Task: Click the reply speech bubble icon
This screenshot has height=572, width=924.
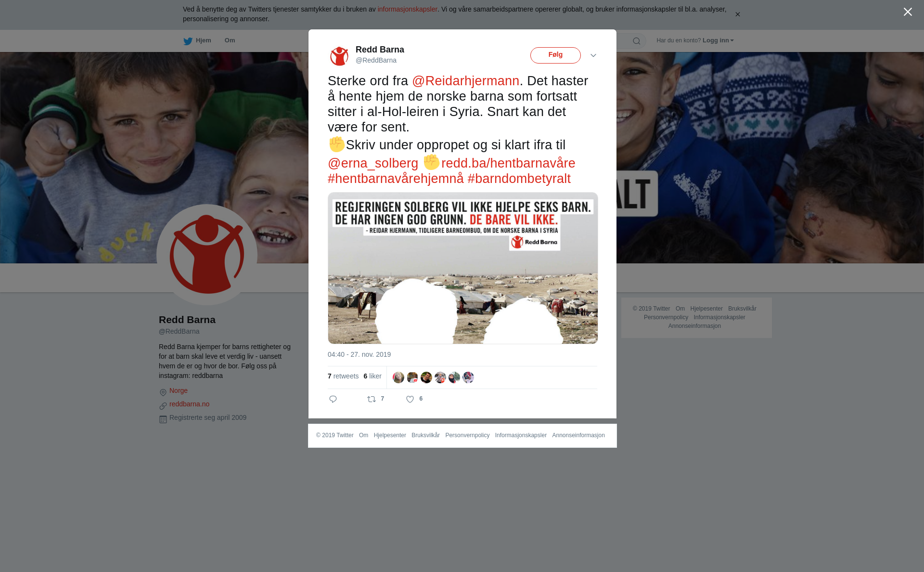Action: pos(333,399)
